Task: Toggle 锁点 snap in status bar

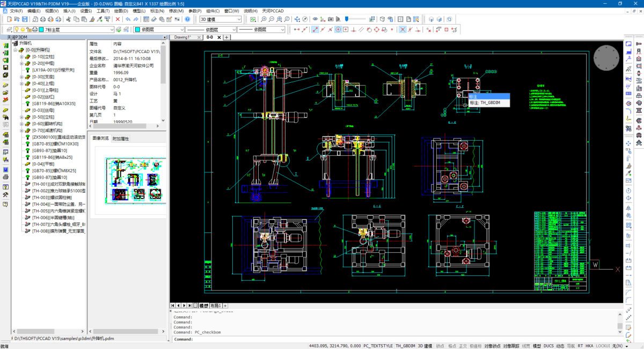Action: click(x=440, y=346)
